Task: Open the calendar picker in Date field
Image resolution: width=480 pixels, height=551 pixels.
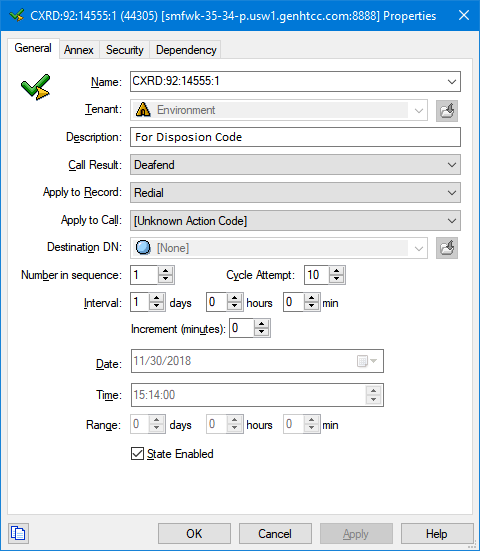Action: [367, 361]
